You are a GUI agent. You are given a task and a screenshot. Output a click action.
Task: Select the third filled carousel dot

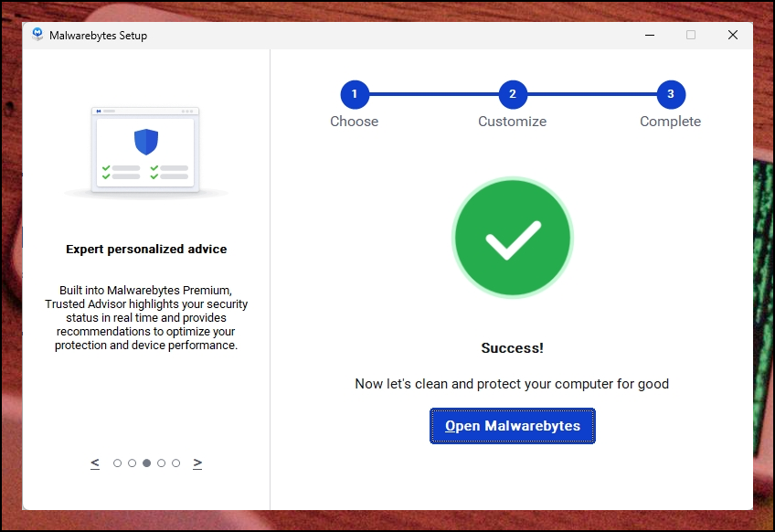[x=147, y=463]
